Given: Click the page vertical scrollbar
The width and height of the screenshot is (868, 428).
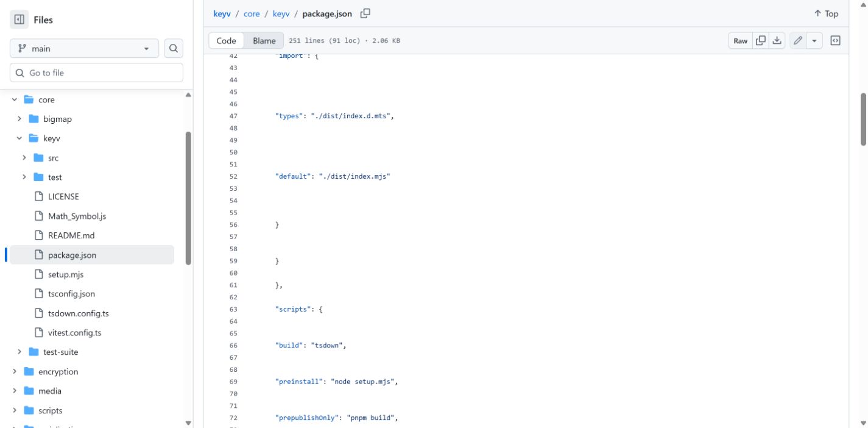Looking at the screenshot, I should [863, 119].
